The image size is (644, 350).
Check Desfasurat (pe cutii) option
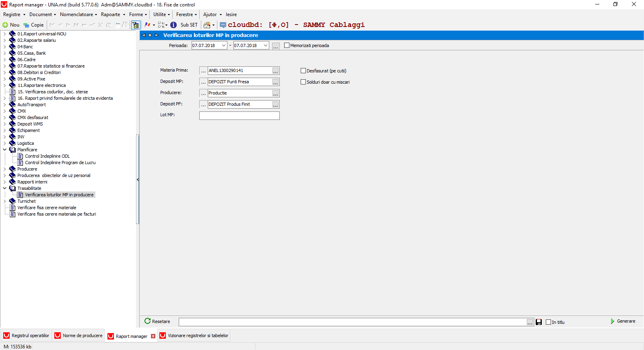[303, 71]
